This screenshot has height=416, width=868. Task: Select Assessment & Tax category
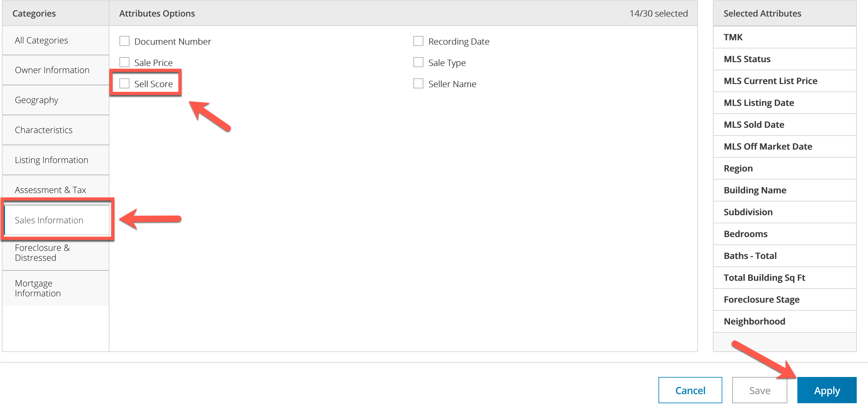coord(51,190)
